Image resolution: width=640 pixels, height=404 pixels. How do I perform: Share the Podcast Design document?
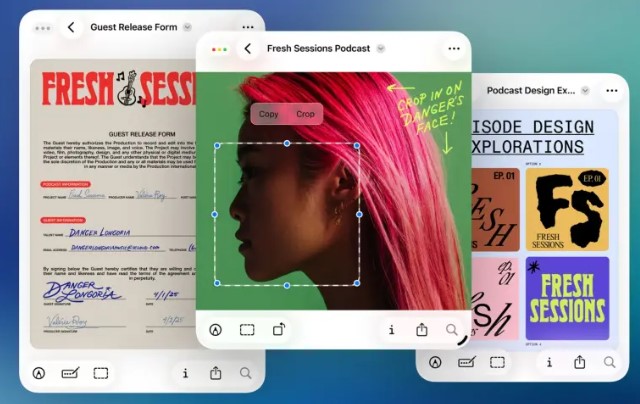click(580, 362)
